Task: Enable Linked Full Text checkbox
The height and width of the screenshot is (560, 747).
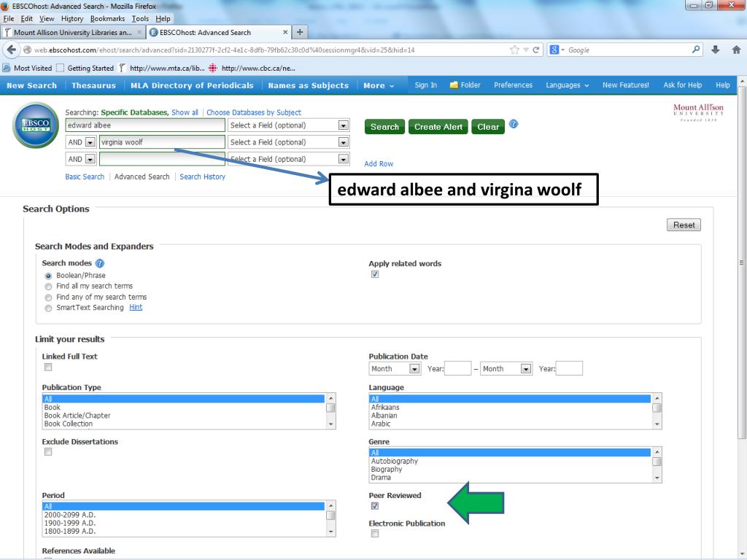Action: coord(48,367)
